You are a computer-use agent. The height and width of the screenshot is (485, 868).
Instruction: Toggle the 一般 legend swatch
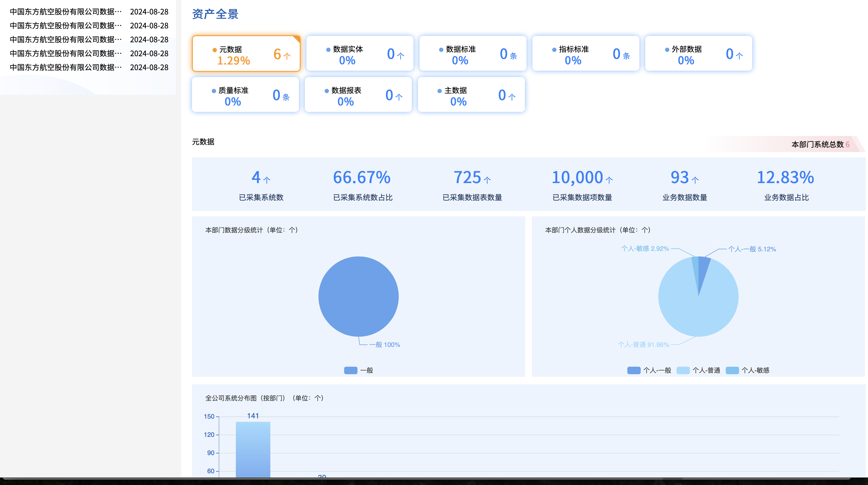coord(350,370)
